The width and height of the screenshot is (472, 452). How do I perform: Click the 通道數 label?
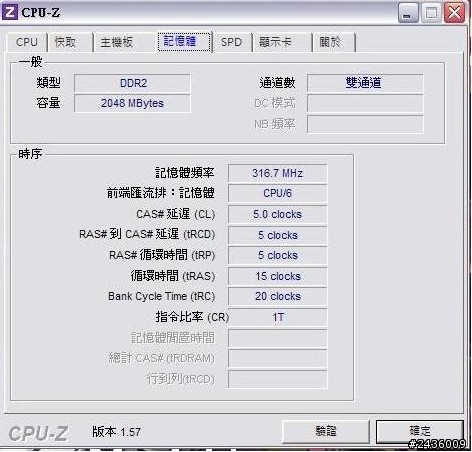277,83
